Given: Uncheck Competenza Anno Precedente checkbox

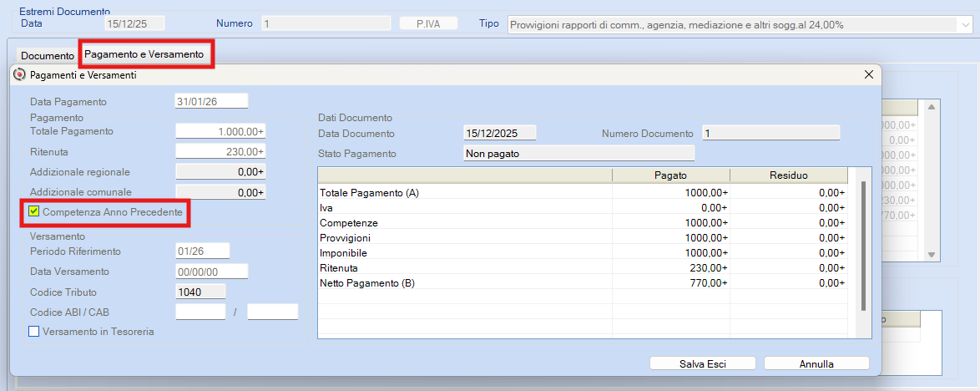Looking at the screenshot, I should tap(35, 212).
